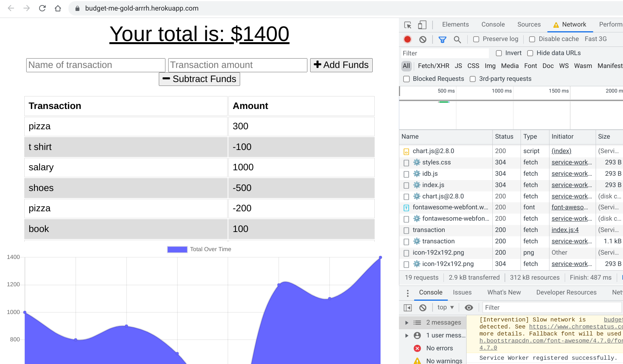Screen dimensions: 623x364
Task: Click the warning icon on Network tab
Action: [x=556, y=25]
